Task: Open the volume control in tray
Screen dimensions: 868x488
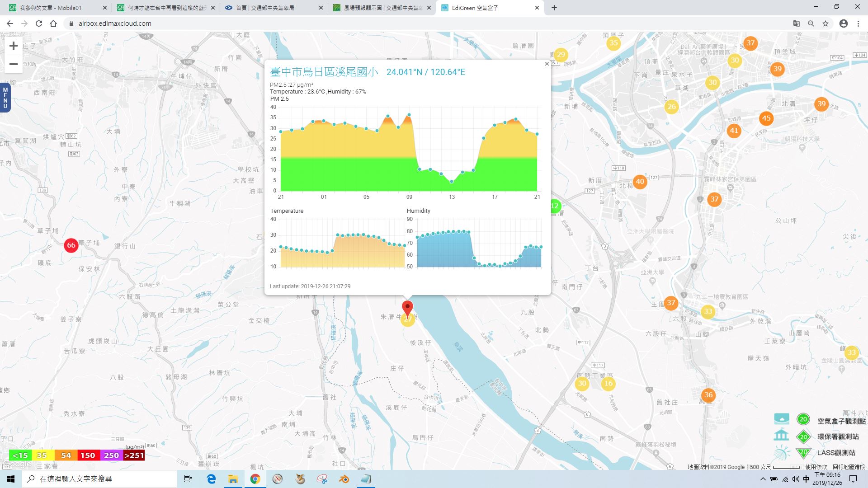Action: pyautogui.click(x=796, y=479)
